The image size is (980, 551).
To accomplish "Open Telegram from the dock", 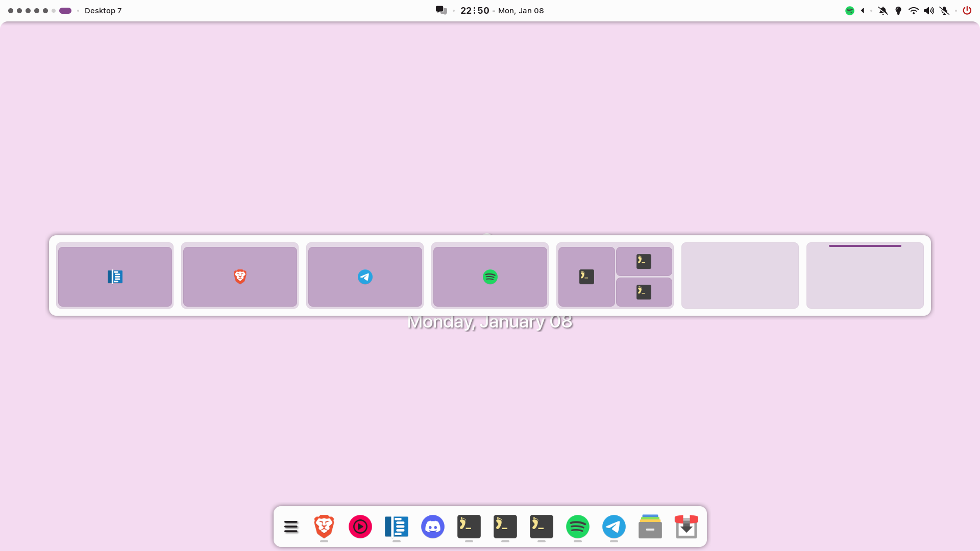I will [x=614, y=527].
